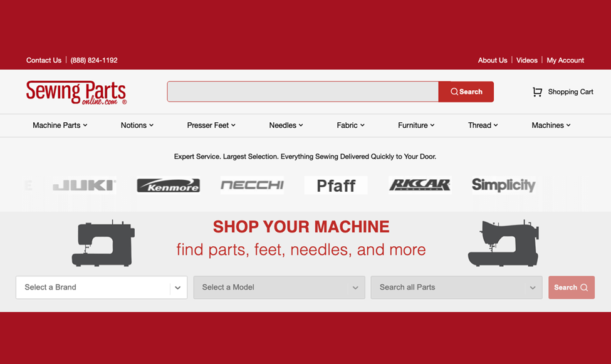This screenshot has height=364, width=611.
Task: Click the Sewing Parts Online logo
Action: pos(76,92)
